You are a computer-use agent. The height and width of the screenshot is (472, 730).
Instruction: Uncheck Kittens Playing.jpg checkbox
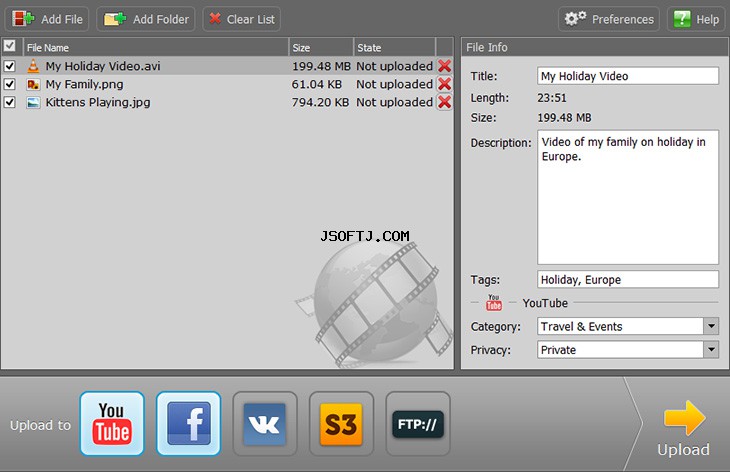(x=9, y=102)
